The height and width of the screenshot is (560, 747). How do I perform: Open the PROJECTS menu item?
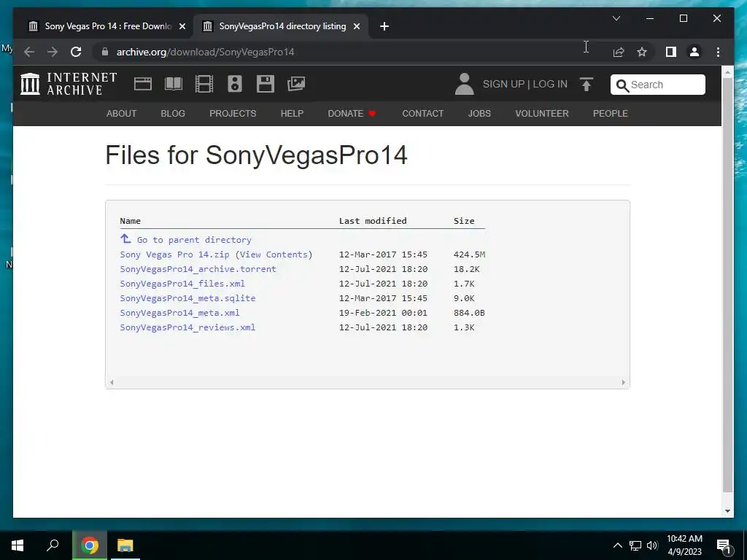[x=233, y=113]
